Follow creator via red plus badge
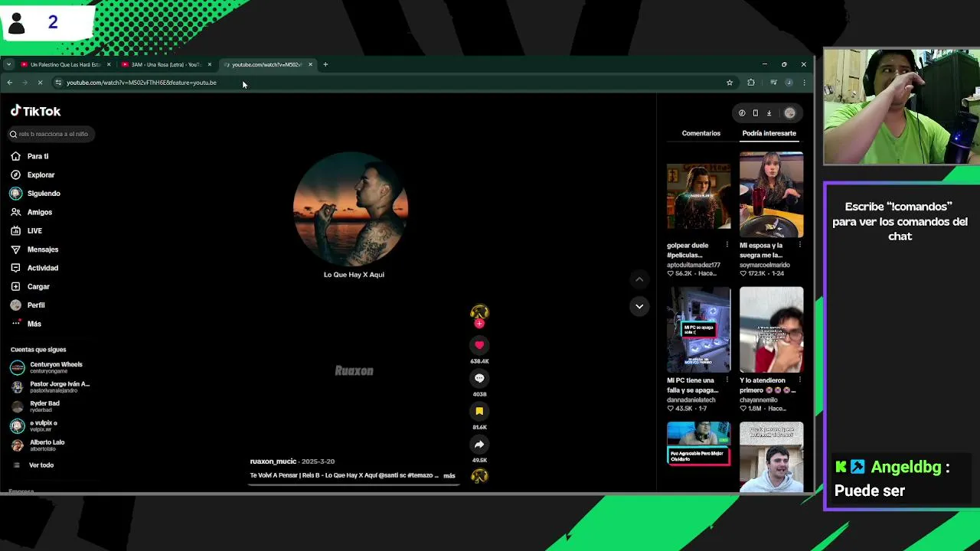 coord(479,324)
